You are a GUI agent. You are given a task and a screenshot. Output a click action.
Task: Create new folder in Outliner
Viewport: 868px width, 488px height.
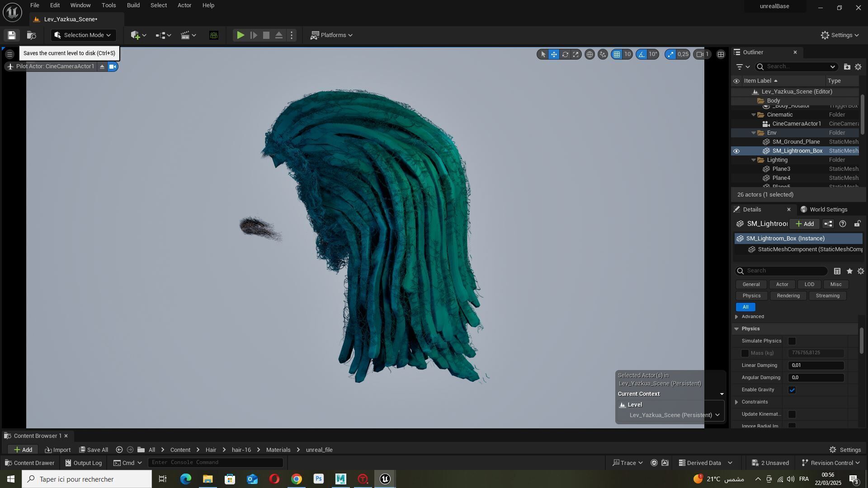(x=847, y=67)
